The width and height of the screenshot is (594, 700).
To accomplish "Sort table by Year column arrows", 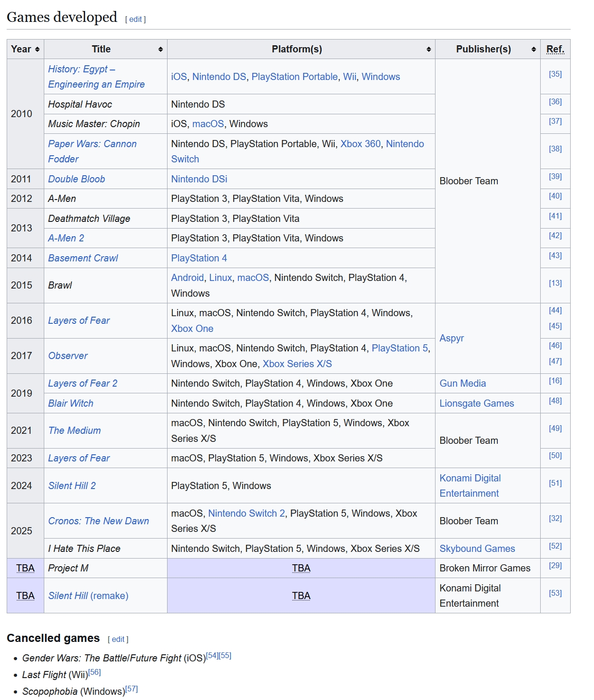I will [37, 50].
